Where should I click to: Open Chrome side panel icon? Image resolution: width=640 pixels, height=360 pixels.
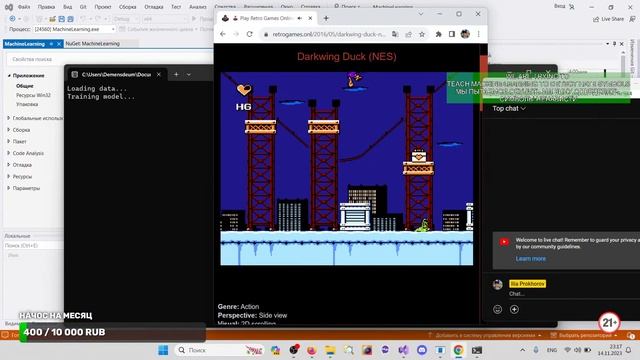pos(452,34)
